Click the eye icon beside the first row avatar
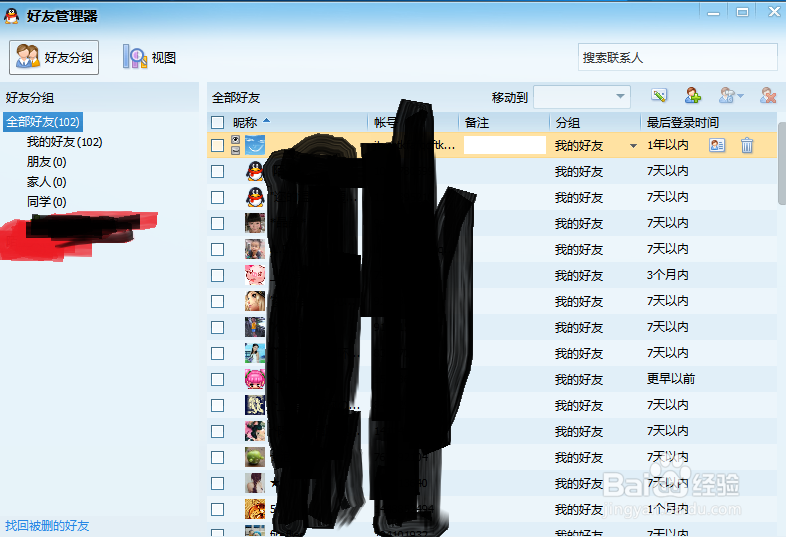 click(x=236, y=140)
